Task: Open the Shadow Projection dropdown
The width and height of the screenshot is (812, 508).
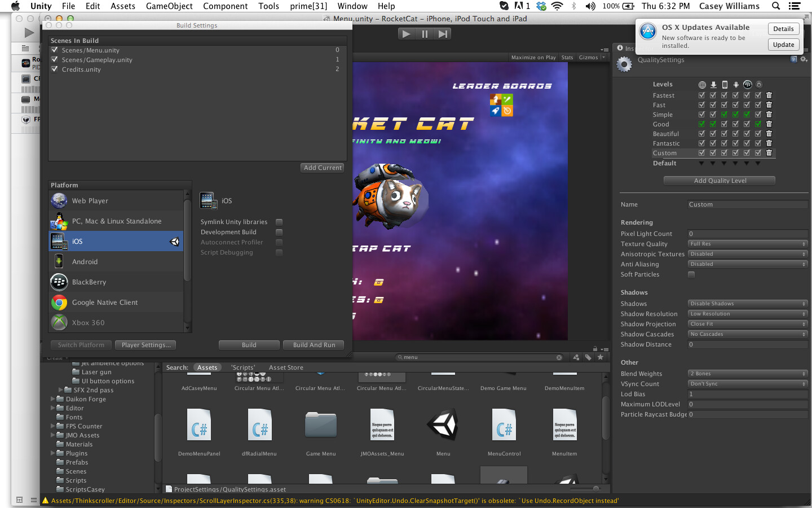Action: click(748, 324)
